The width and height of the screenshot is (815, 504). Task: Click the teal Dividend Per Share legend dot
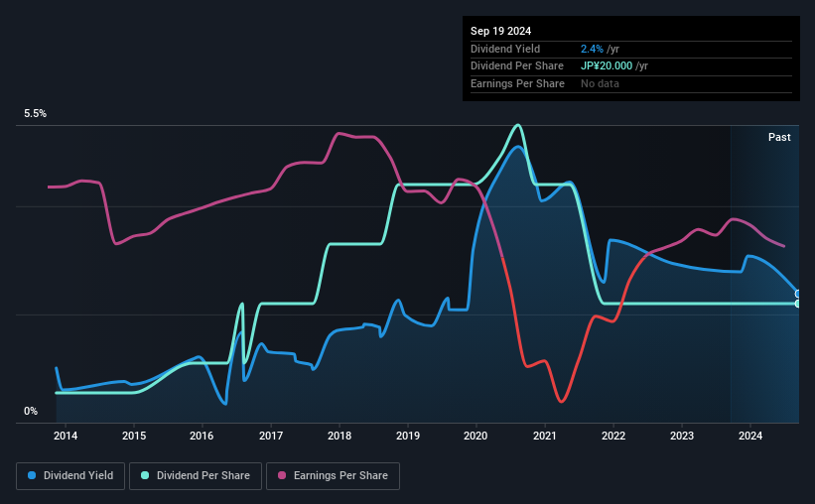[x=145, y=475]
